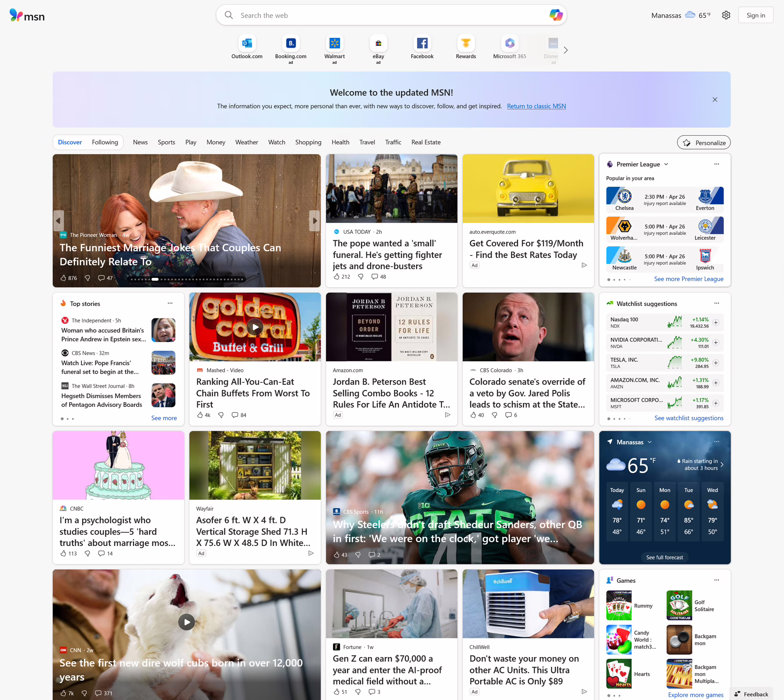
Task: Like the Steelers Shedeur Sanders story
Action: (336, 555)
